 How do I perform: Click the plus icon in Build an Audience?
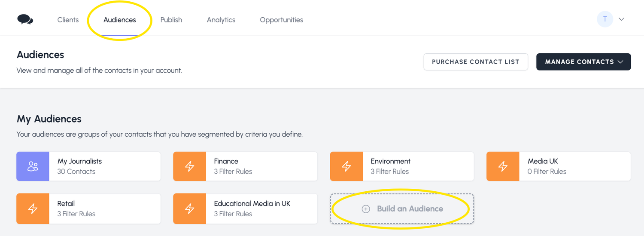click(x=366, y=209)
